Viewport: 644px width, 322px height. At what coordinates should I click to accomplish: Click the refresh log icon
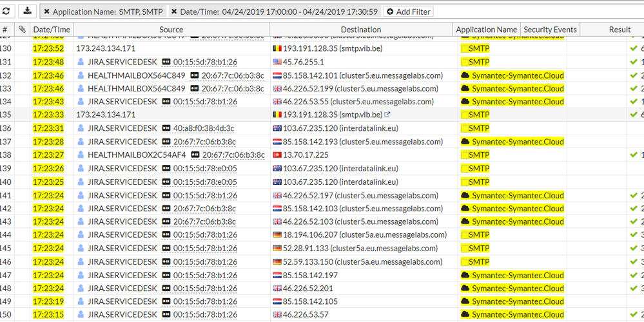tap(7, 12)
